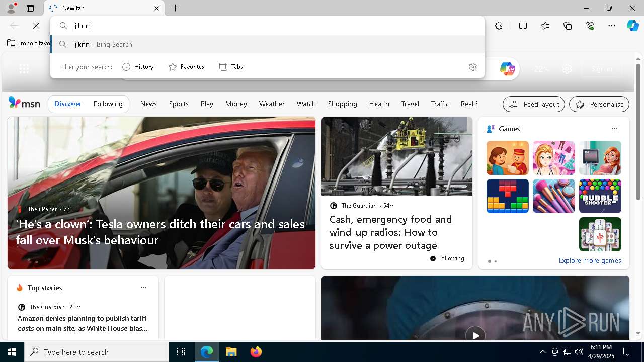644x362 pixels.
Task: Show hidden system tray icons
Action: pos(542,352)
